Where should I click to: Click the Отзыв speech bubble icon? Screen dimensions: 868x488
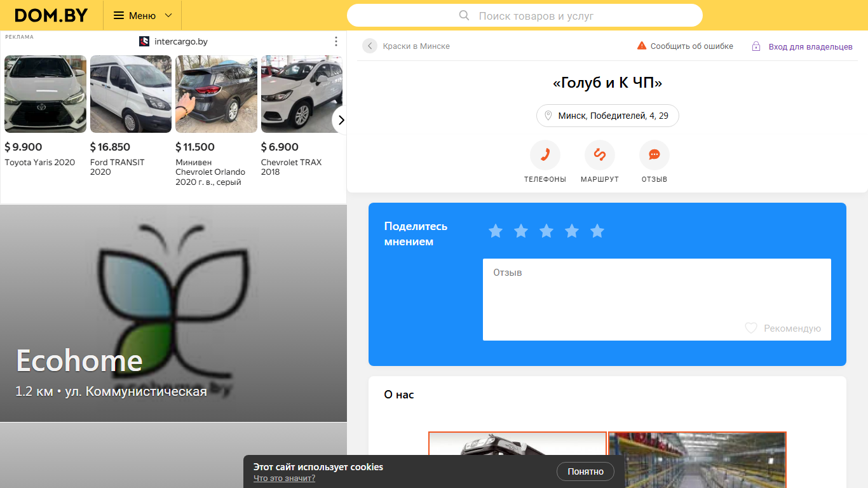[654, 155]
